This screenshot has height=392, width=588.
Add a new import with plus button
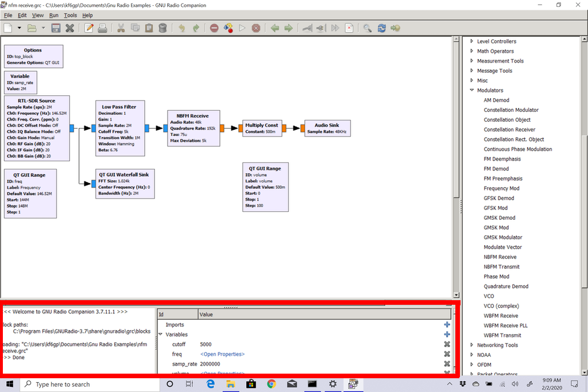tap(447, 324)
